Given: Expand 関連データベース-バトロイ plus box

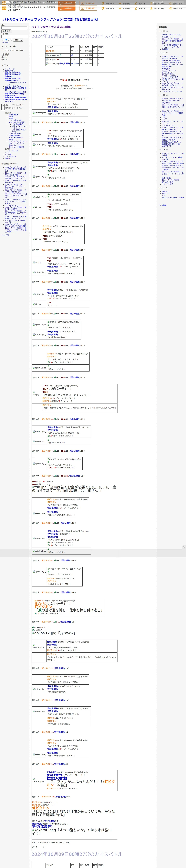Looking at the screenshot, I should pos(3,105).
